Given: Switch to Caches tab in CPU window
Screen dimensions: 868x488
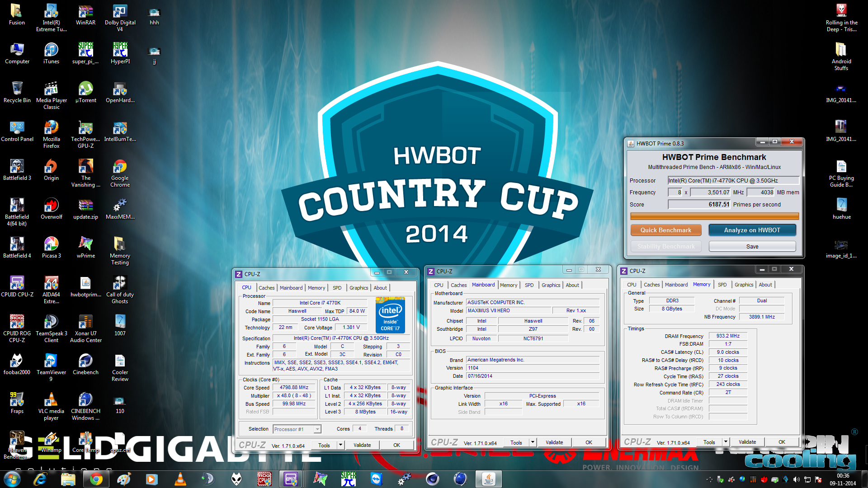Looking at the screenshot, I should tap(266, 288).
